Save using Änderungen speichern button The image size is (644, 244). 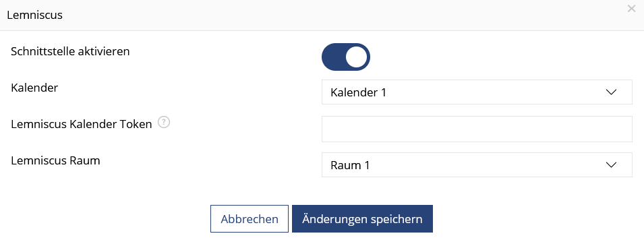pos(362,219)
